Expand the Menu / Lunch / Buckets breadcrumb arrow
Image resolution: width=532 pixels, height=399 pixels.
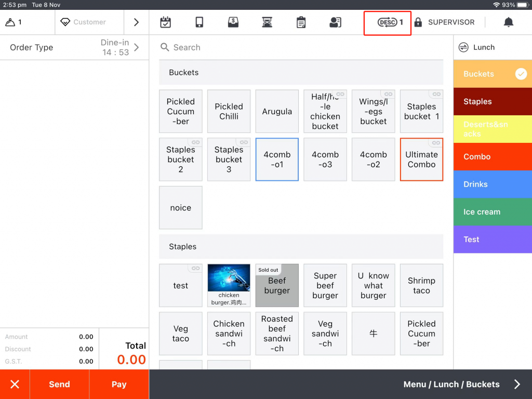point(517,384)
